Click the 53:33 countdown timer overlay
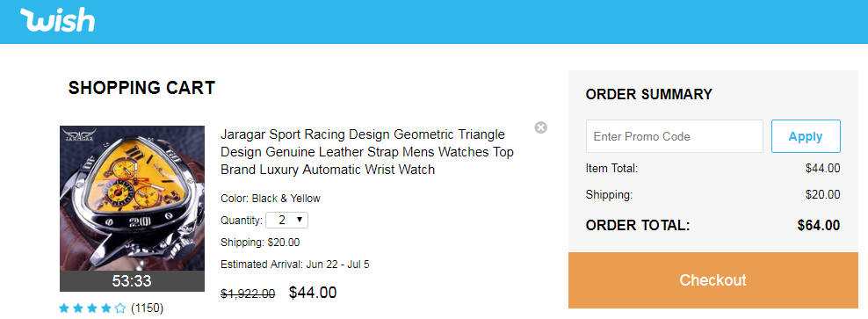Image resolution: width=868 pixels, height=319 pixels. 133,281
